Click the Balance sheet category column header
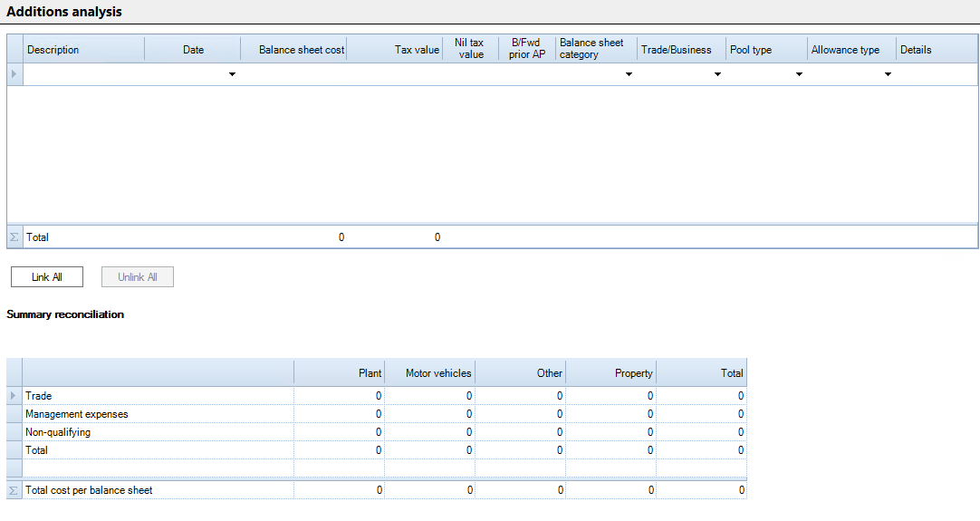The width and height of the screenshot is (980, 521). (x=596, y=49)
